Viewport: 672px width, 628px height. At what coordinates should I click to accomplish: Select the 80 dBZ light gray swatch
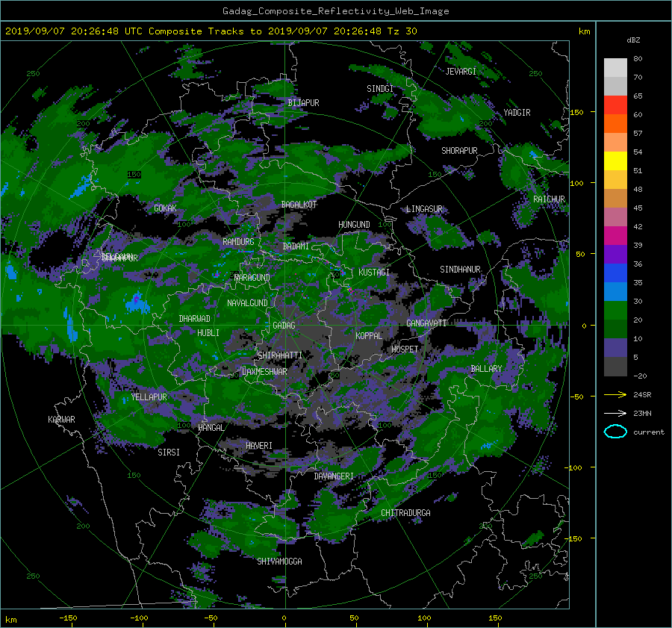point(615,67)
